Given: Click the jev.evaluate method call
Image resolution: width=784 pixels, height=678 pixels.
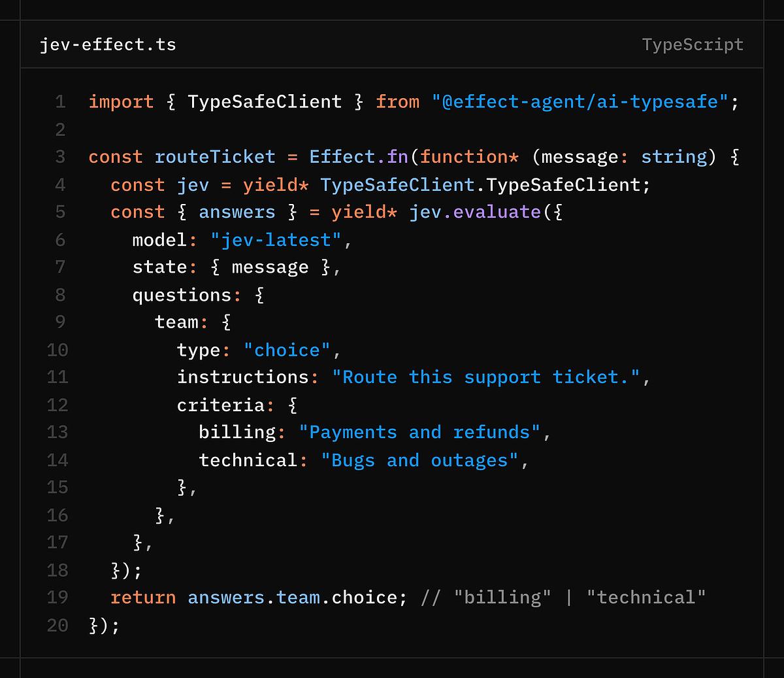Looking at the screenshot, I should click(475, 212).
